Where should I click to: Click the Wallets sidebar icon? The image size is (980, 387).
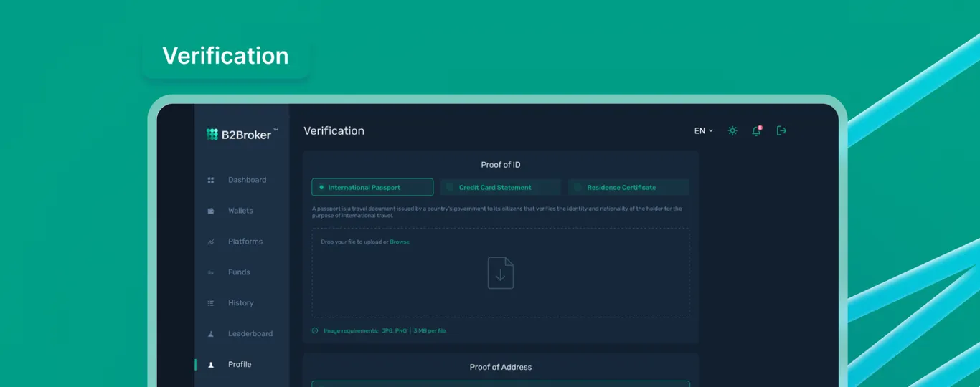[x=211, y=211]
